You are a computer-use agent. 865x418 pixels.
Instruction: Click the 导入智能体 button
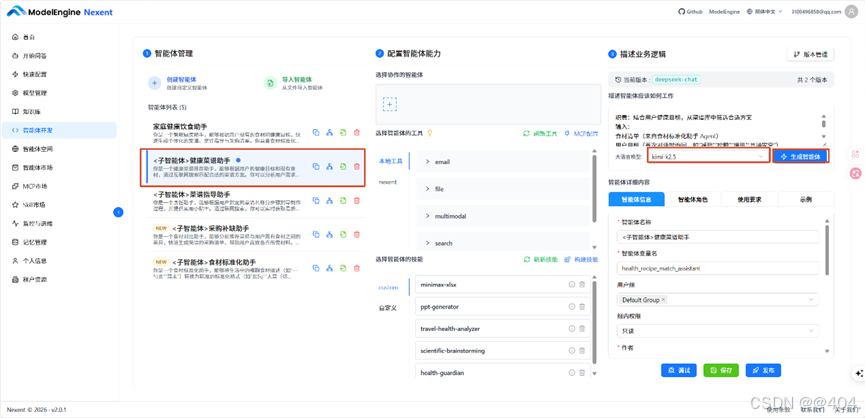coord(293,83)
